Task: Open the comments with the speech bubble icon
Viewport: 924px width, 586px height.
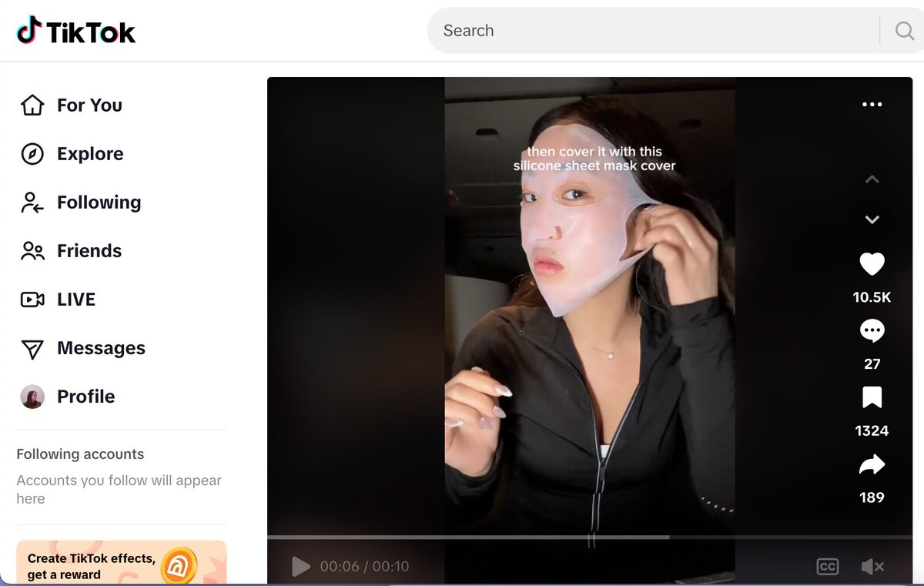Action: point(872,330)
